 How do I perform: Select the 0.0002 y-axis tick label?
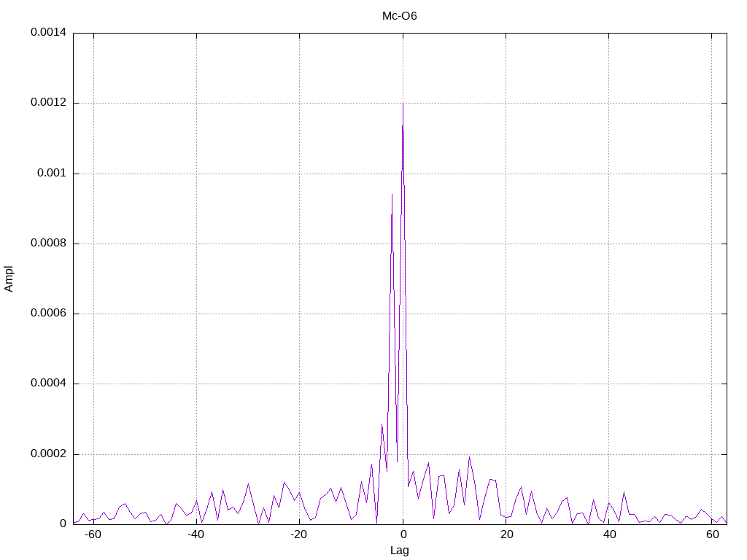pos(49,454)
